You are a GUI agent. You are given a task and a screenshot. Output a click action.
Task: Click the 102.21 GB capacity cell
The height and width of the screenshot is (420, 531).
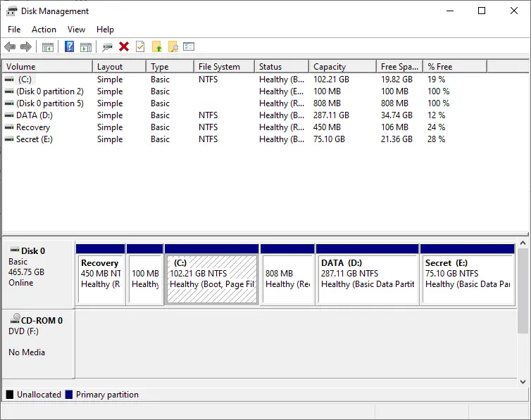click(331, 79)
